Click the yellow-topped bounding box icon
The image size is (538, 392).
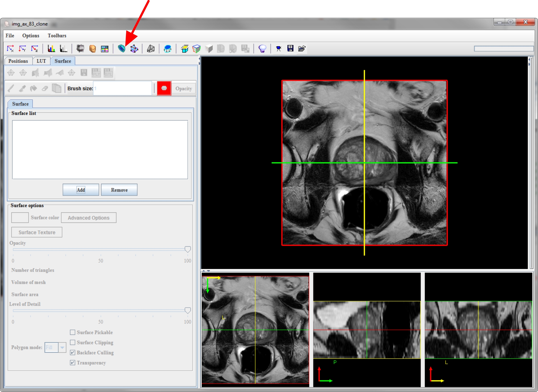pos(184,48)
